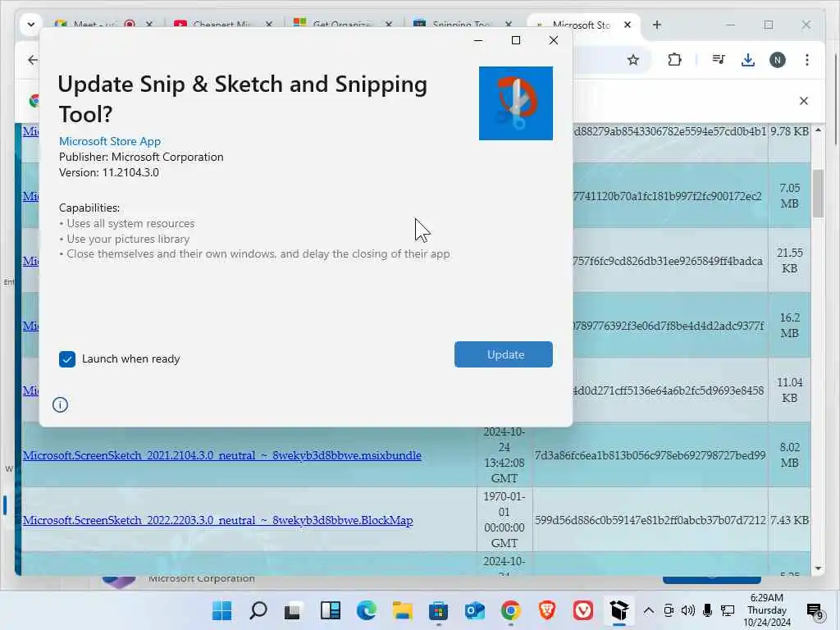Click hash 7d3a86fc6ea1b813b056c978eb692798727bed99
Image resolution: width=840 pixels, height=630 pixels.
[651, 454]
